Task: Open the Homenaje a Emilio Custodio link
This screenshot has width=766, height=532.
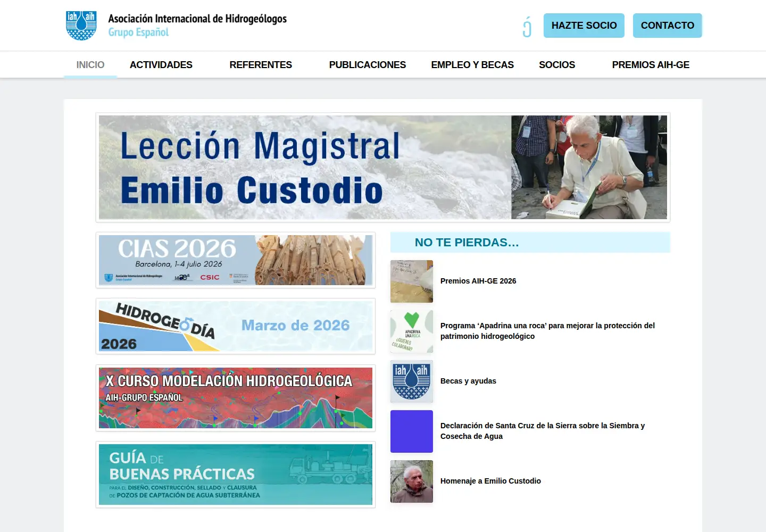Action: [x=490, y=481]
